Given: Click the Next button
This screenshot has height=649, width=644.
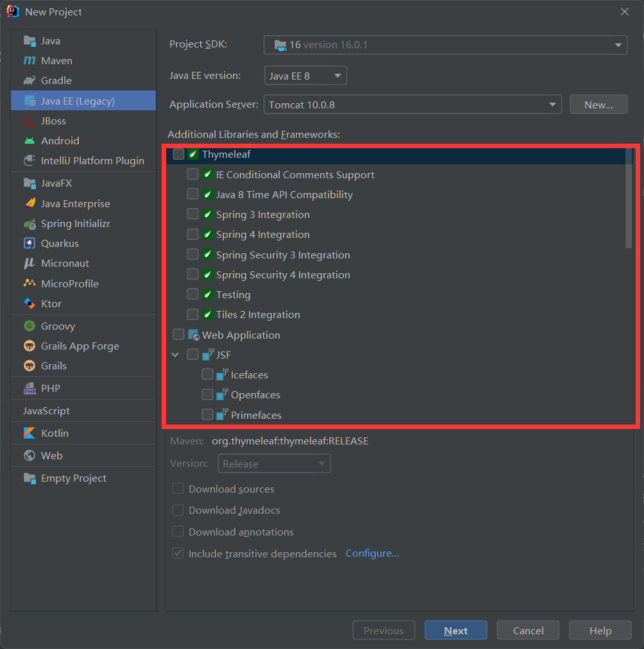Looking at the screenshot, I should point(455,630).
